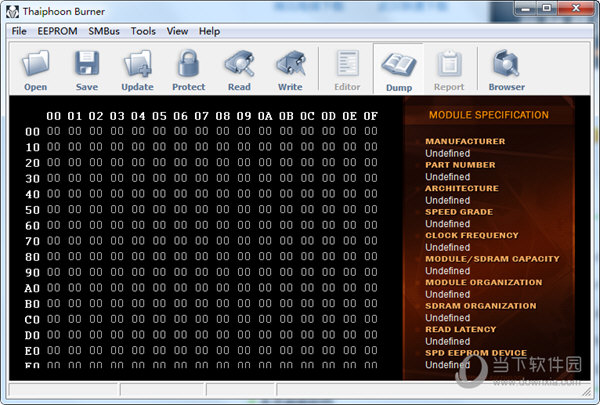This screenshot has height=405, width=600.
Task: Open the Help menu
Action: (x=209, y=31)
